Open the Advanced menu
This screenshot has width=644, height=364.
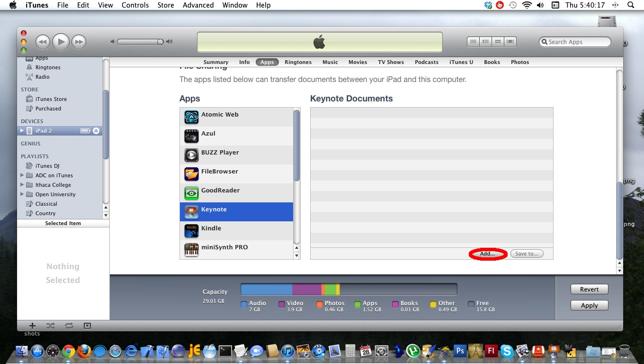pos(198,5)
